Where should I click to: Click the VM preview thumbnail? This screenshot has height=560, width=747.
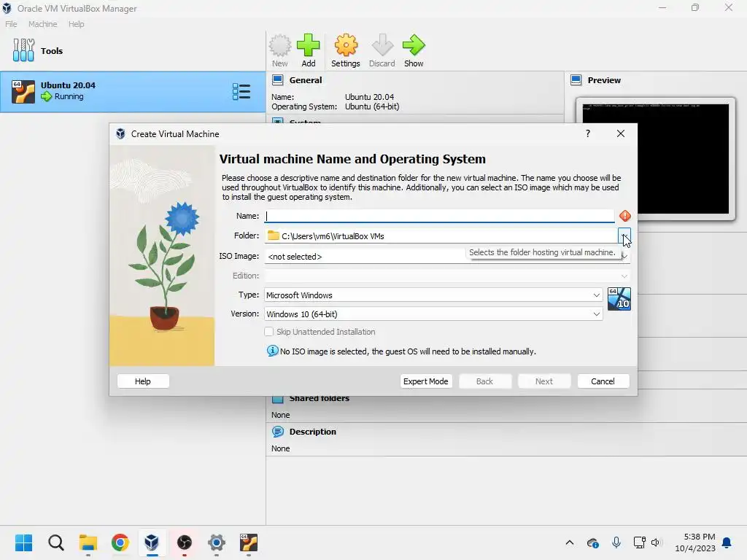656,158
